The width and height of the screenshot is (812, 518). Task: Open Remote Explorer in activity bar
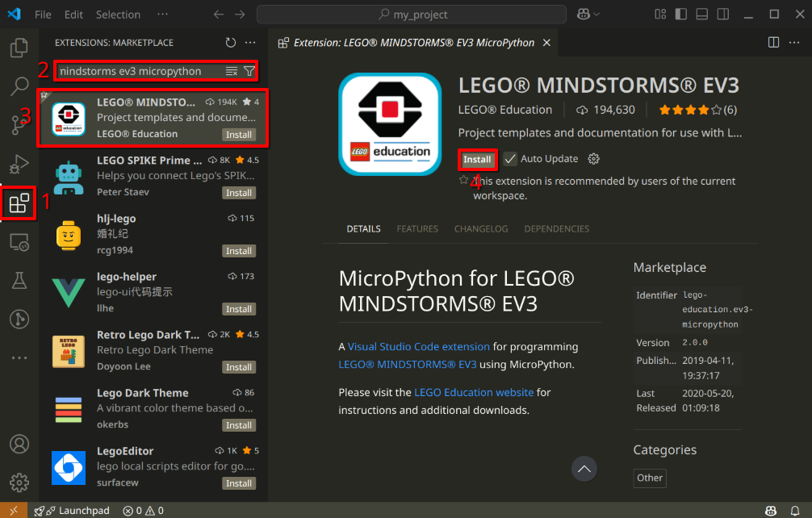coord(19,241)
